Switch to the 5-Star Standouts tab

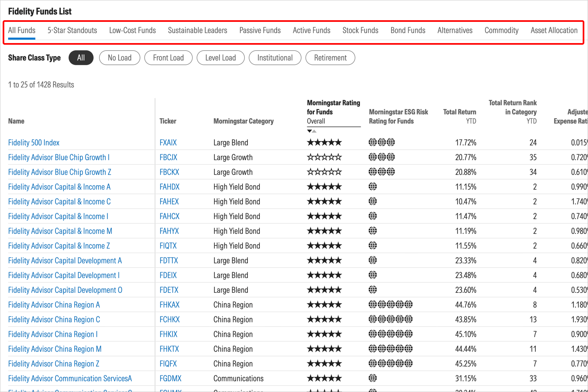click(x=72, y=30)
